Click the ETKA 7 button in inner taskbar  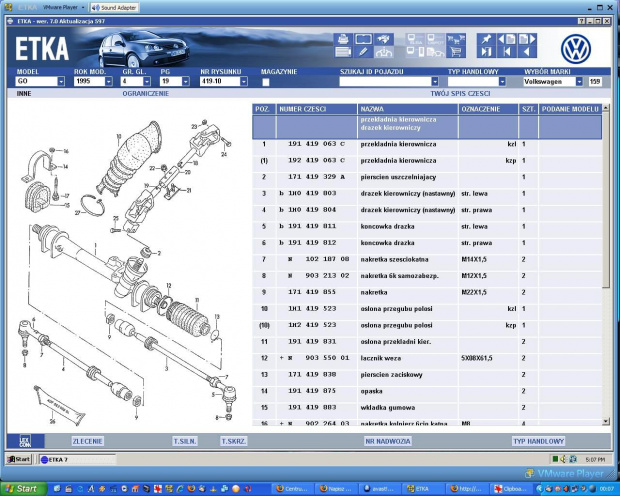[x=77, y=459]
